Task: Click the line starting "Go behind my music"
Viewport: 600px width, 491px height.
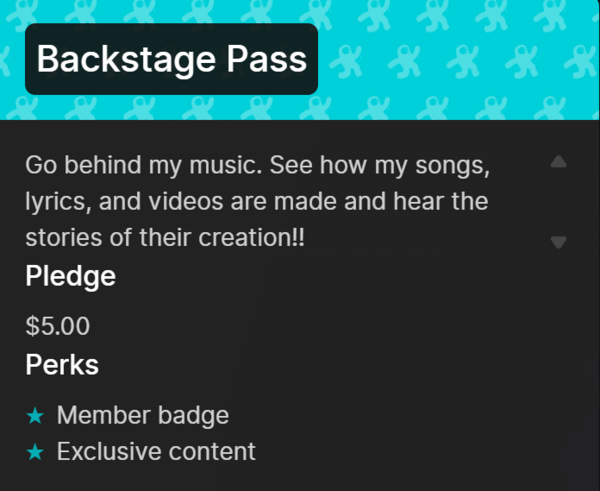Action: [257, 163]
